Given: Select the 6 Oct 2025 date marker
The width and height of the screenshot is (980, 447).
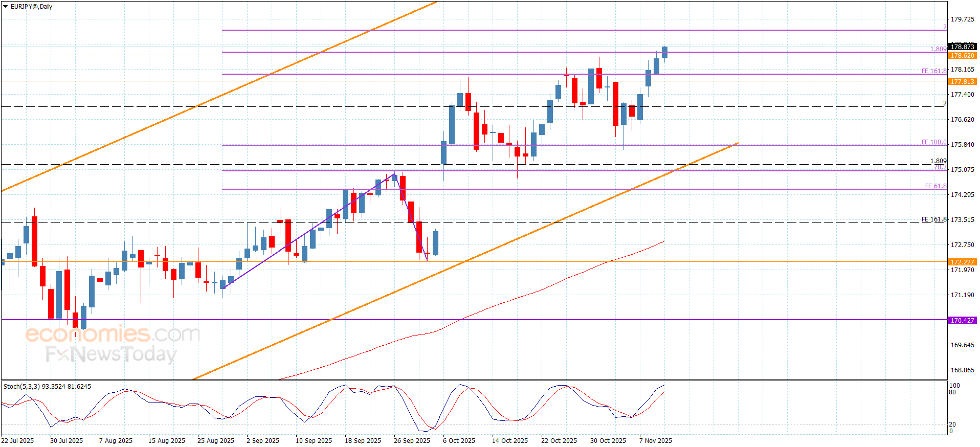Looking at the screenshot, I should (459, 441).
